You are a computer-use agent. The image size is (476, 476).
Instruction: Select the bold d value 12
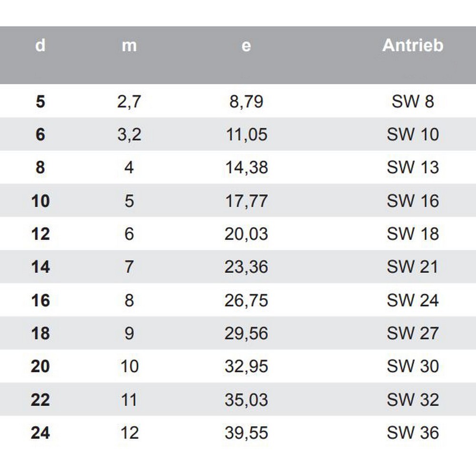pos(40,234)
